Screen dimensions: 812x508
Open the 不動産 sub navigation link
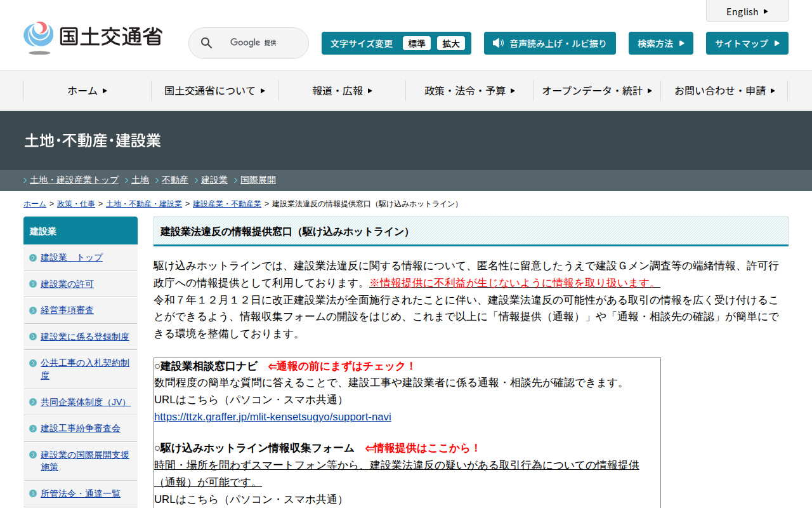click(x=175, y=180)
